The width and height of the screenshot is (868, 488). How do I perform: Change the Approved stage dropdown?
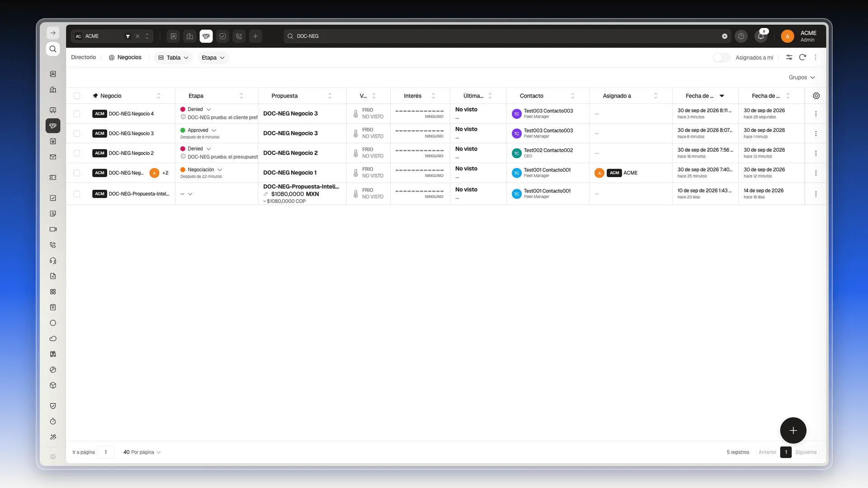tap(214, 130)
